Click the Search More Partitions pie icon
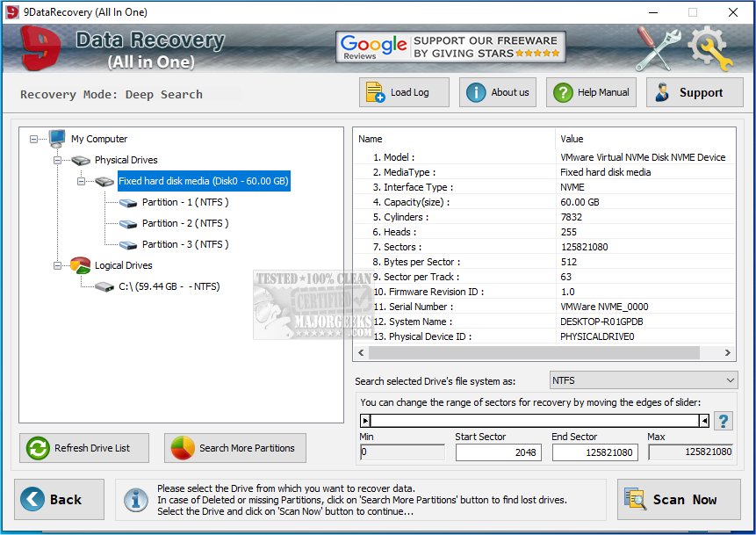 183,448
